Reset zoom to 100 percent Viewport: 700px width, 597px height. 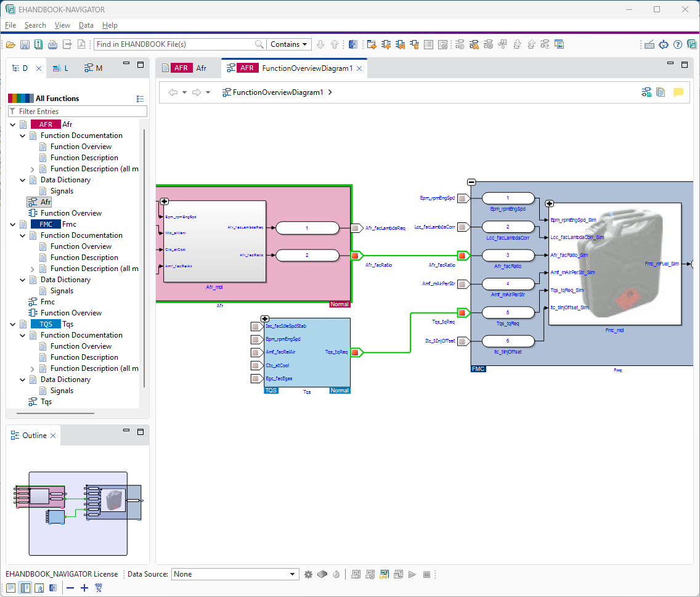point(98,588)
